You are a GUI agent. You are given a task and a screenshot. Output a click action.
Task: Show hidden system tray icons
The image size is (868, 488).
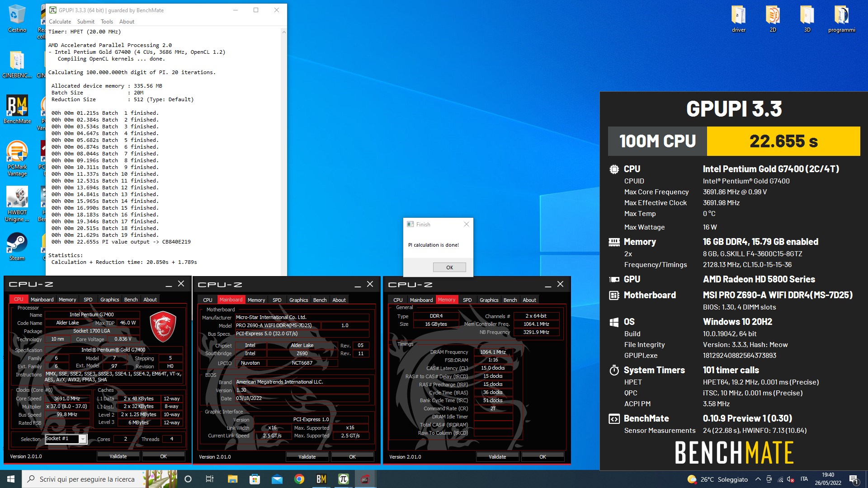tap(758, 479)
